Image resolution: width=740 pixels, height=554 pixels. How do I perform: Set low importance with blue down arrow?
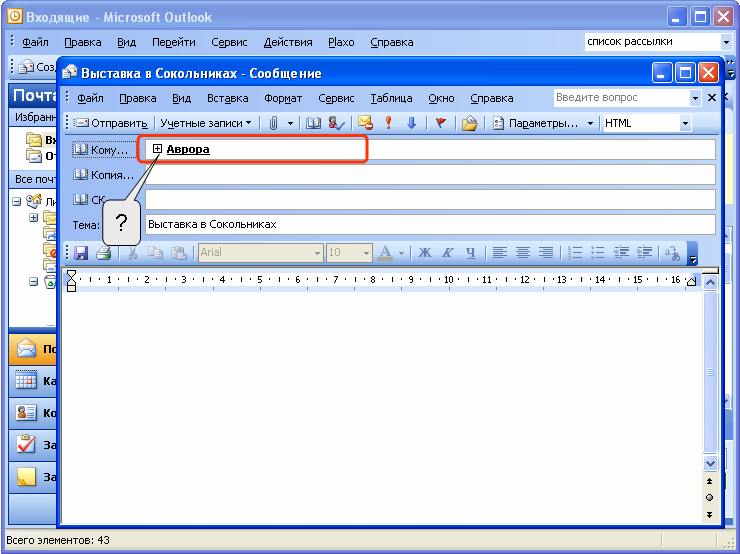click(412, 123)
